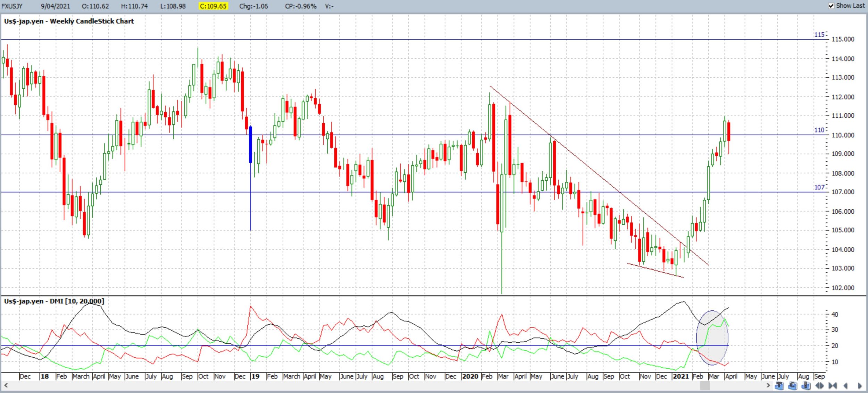Click the blue 'T' icon in bottom toolbar
The width and height of the screenshot is (868, 393).
779,386
